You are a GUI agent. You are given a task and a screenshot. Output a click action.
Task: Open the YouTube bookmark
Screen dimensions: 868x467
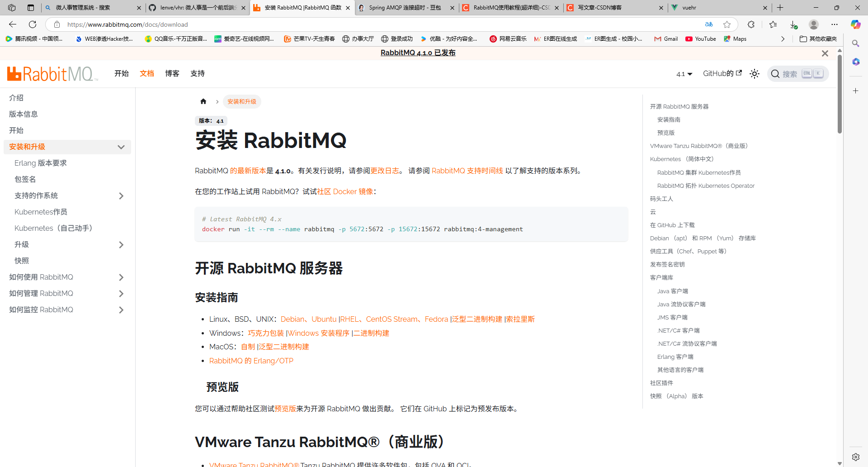coord(701,39)
